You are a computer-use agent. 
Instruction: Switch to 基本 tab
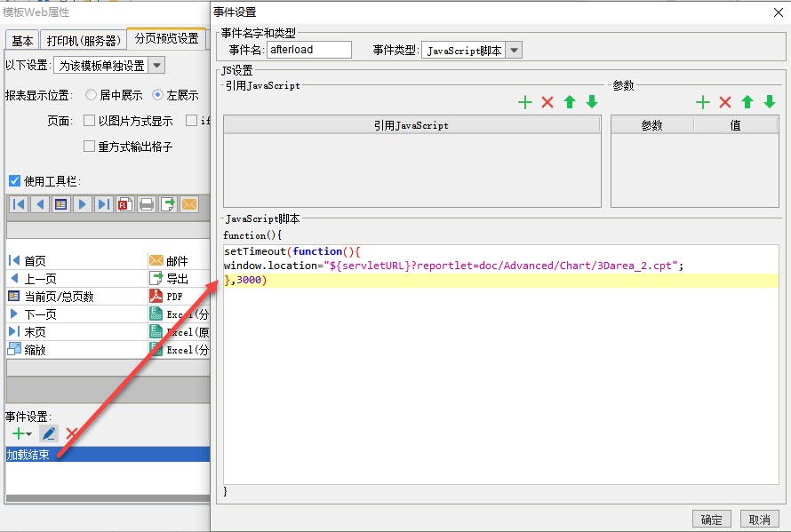point(22,40)
